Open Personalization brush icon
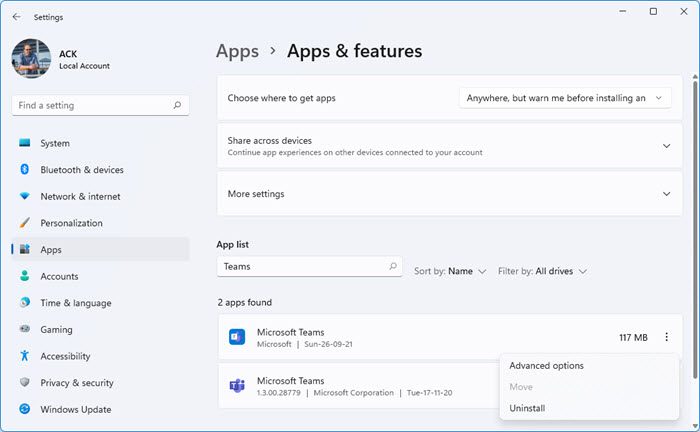Image resolution: width=700 pixels, height=432 pixels. [x=25, y=223]
